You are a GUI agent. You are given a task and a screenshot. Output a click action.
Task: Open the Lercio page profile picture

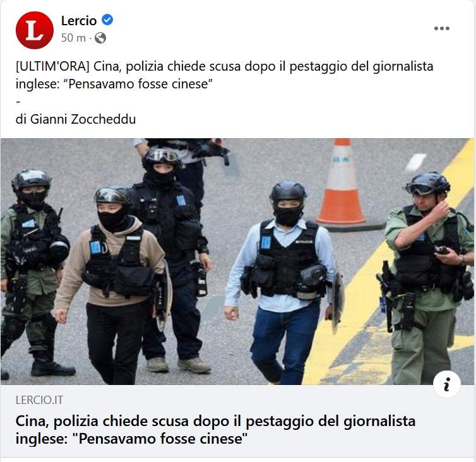coord(35,30)
